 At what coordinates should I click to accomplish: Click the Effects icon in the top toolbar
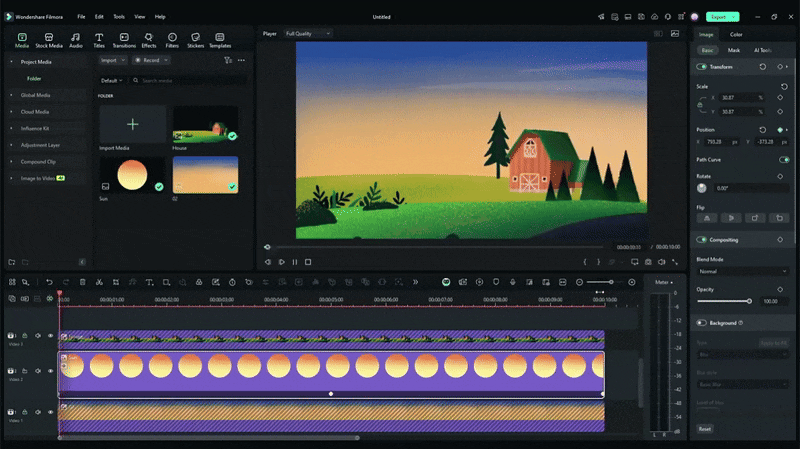pyautogui.click(x=149, y=40)
